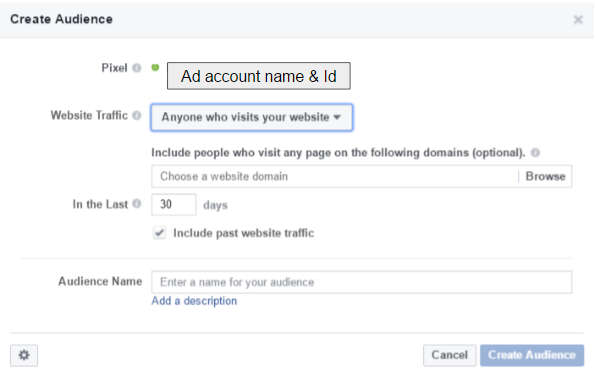Click the info icon beside Website Traffic
This screenshot has width=595, height=375.
137,115
